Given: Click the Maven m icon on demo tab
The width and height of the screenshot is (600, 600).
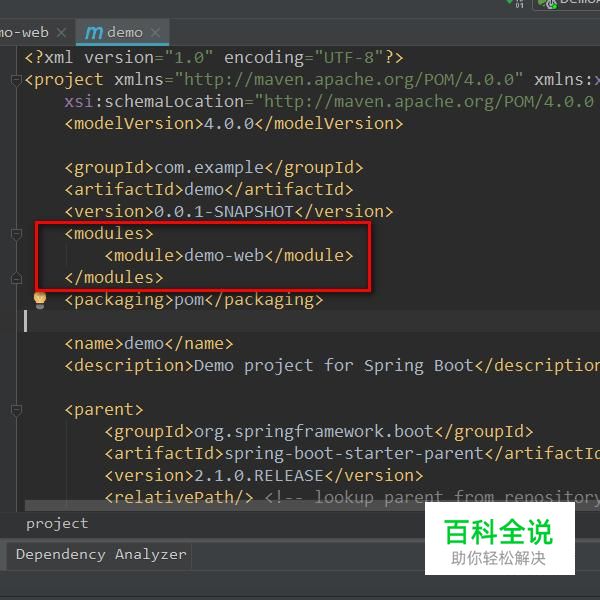Looking at the screenshot, I should click(94, 33).
